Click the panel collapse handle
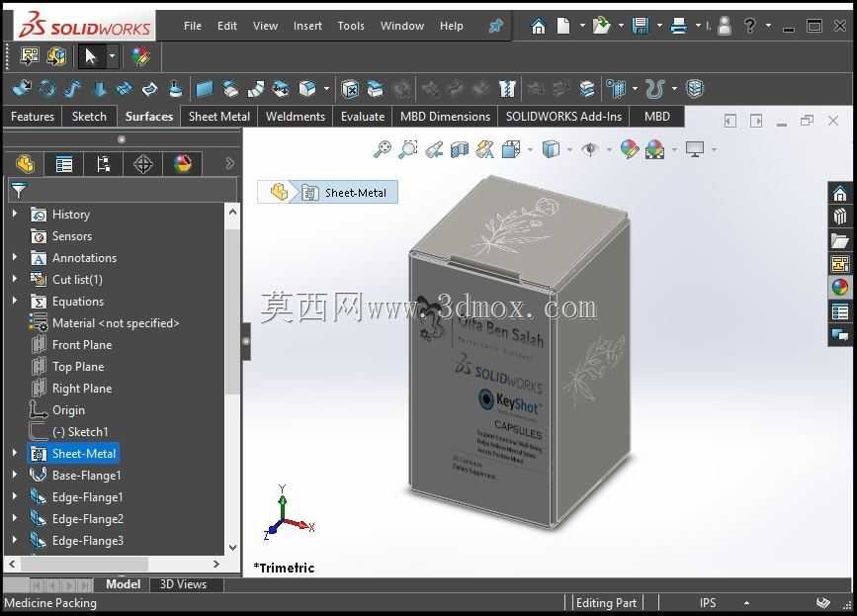The image size is (857, 616). (246, 341)
